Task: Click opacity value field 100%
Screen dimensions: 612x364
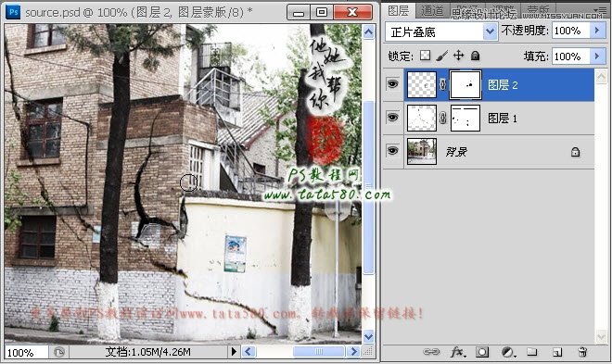Action: [570, 31]
